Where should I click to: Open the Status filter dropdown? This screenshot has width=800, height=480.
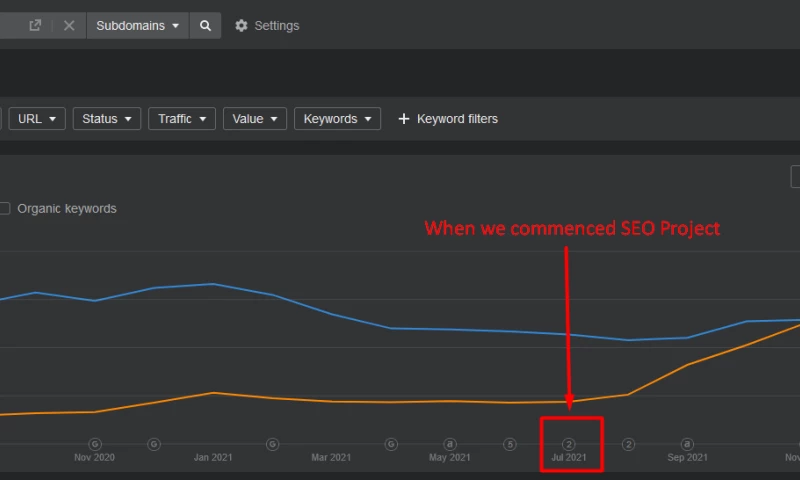[106, 119]
